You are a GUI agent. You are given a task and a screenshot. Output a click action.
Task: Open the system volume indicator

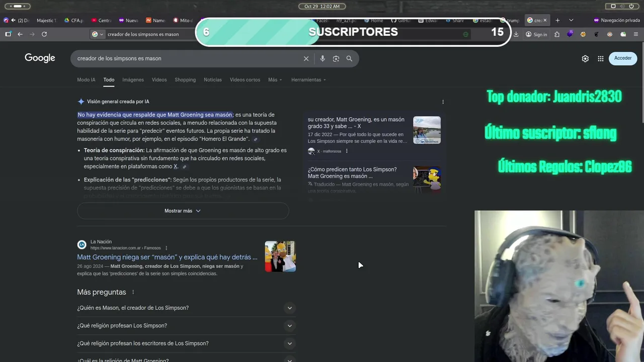pos(622,6)
